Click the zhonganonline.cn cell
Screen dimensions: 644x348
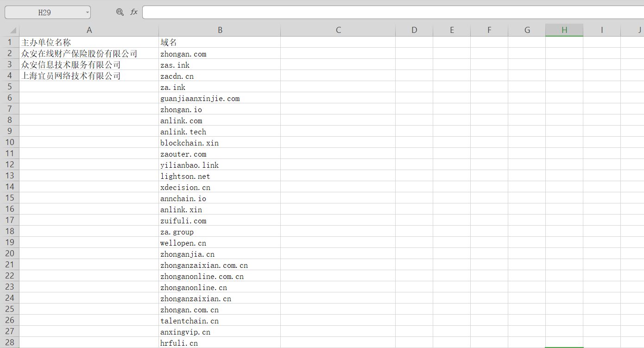220,287
